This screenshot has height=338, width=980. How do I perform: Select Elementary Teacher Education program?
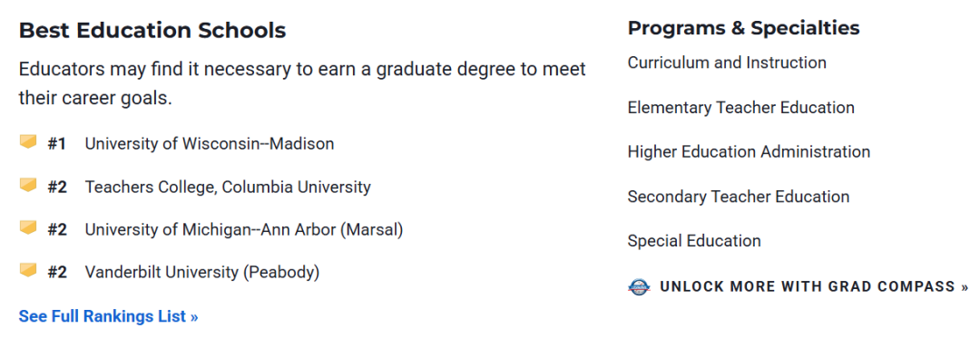pos(740,108)
